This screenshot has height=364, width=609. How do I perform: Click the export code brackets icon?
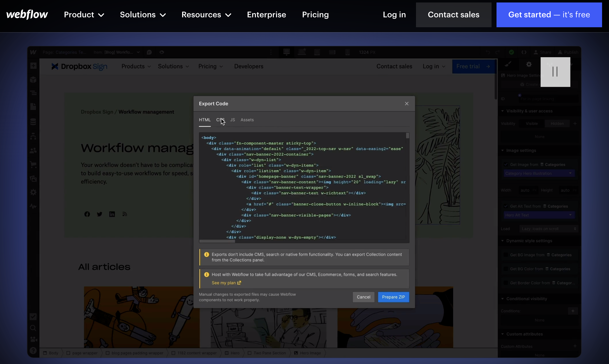click(524, 52)
